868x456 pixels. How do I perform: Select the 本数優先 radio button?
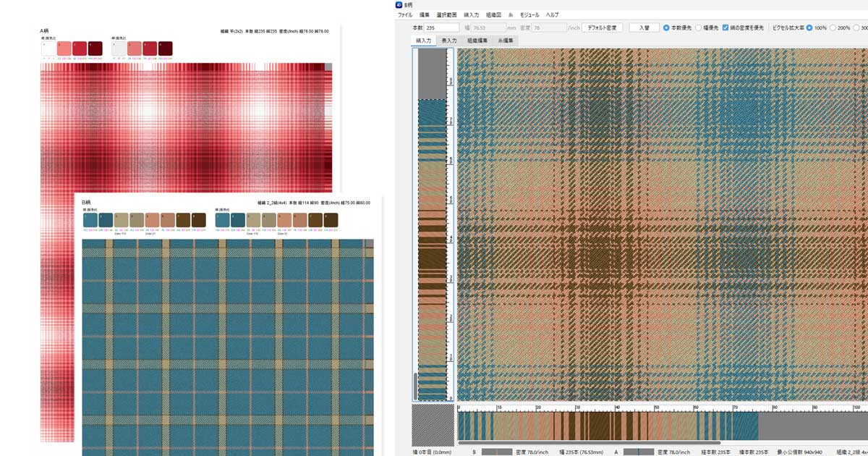click(666, 28)
